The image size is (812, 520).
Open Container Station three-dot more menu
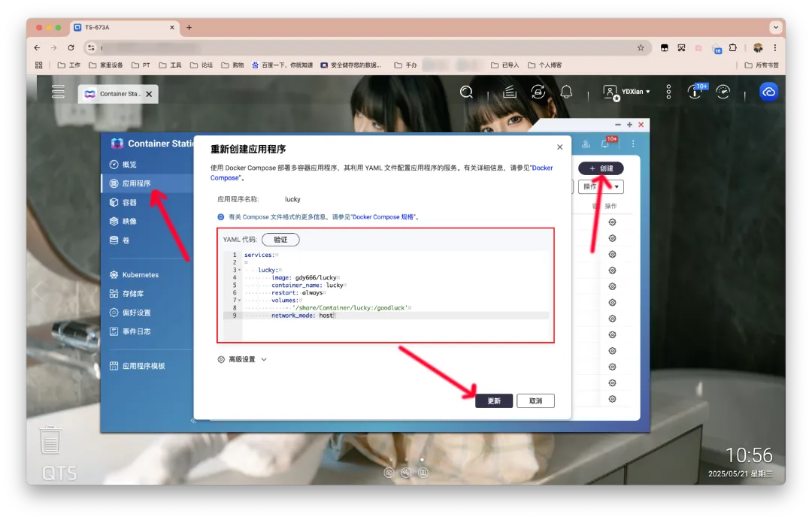pos(633,144)
